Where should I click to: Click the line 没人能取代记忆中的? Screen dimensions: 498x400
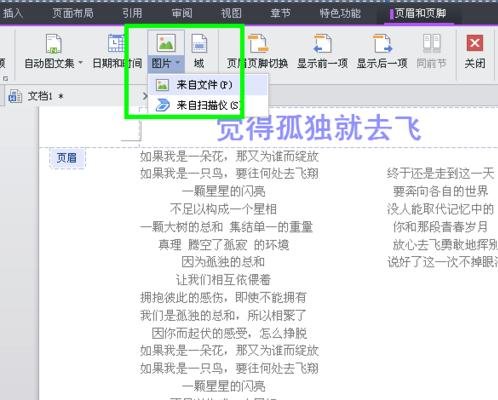440,209
